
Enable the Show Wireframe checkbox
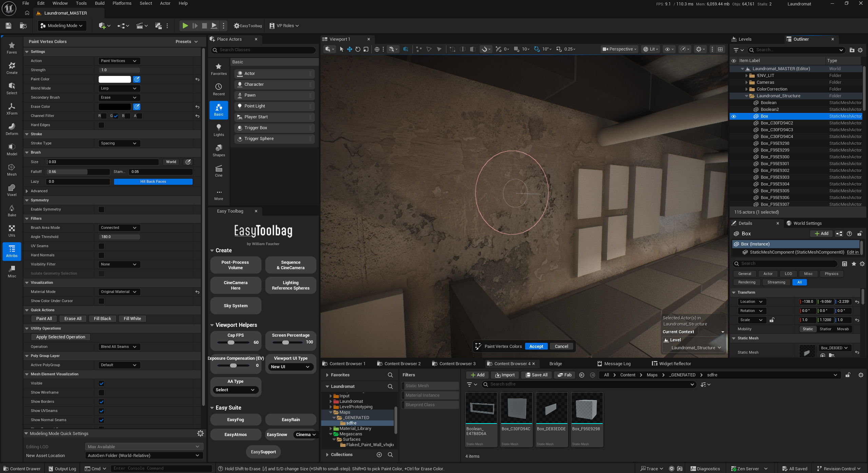tap(101, 392)
